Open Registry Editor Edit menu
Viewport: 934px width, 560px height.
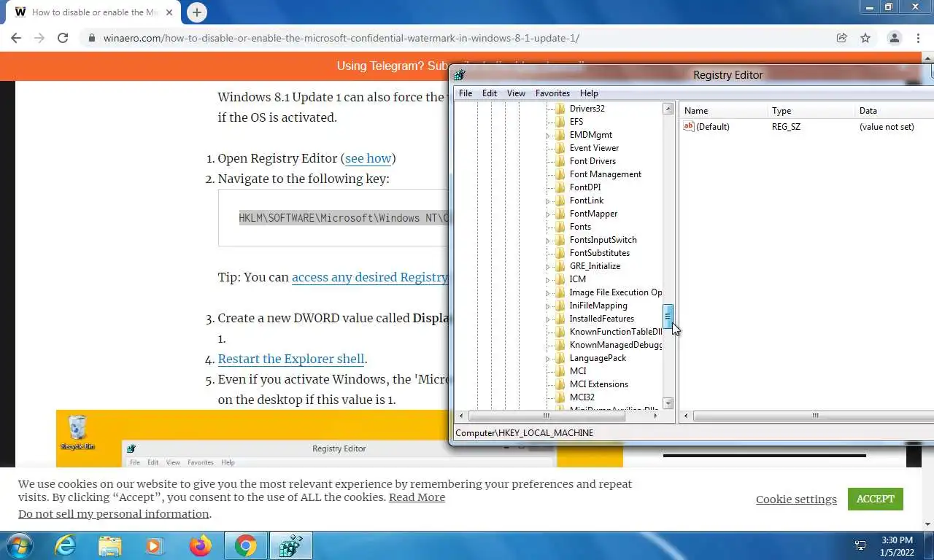[x=490, y=93]
